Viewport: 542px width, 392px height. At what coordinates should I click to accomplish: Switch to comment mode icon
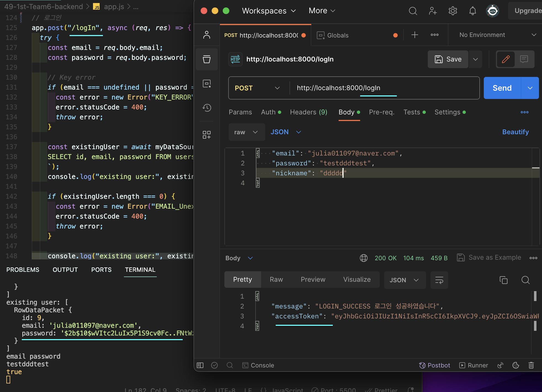pos(524,59)
